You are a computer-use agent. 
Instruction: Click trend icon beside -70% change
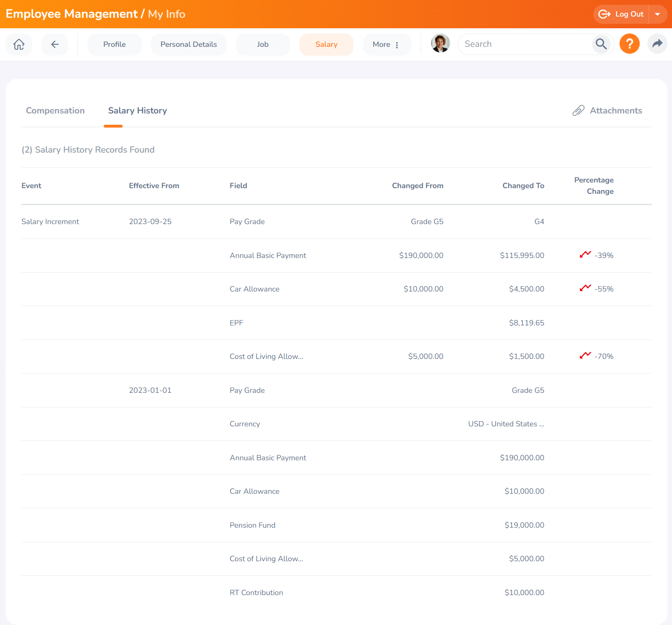(585, 356)
